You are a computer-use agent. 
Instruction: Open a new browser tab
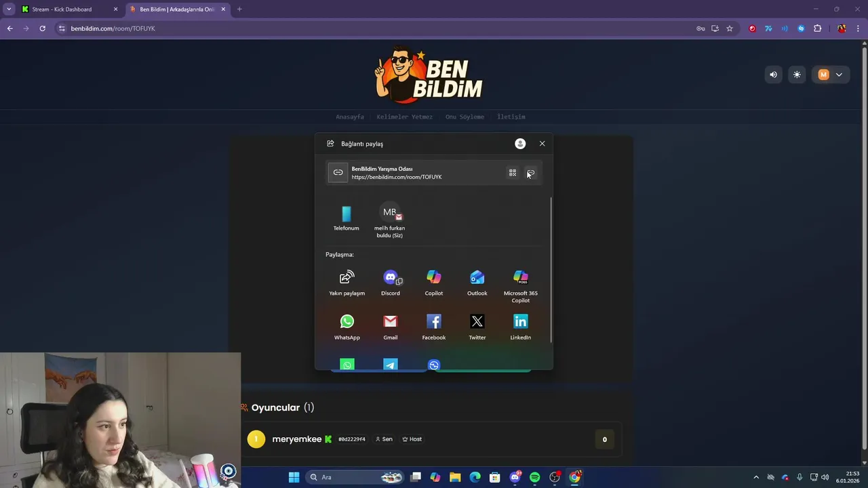(x=239, y=9)
